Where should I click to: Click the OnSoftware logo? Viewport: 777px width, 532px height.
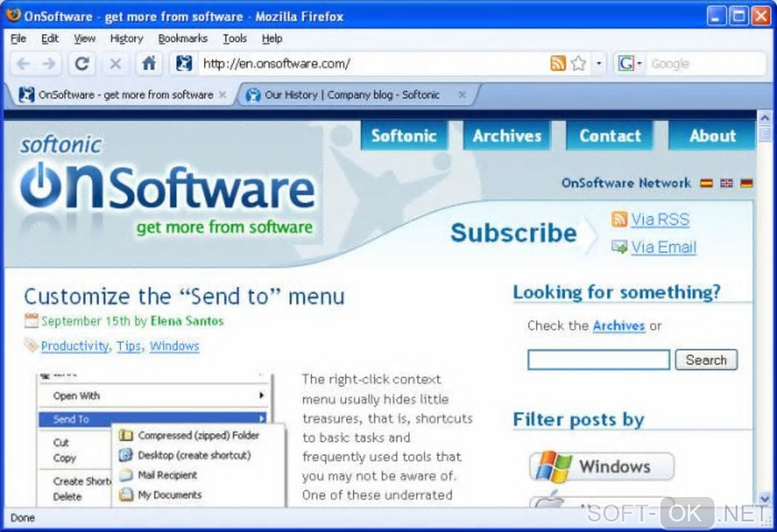[x=167, y=186]
